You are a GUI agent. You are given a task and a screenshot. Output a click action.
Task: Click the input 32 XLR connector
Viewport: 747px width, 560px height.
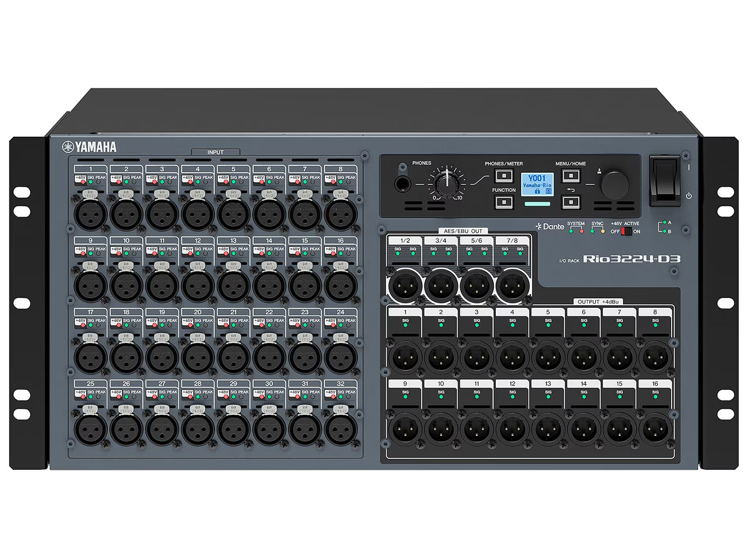[341, 428]
